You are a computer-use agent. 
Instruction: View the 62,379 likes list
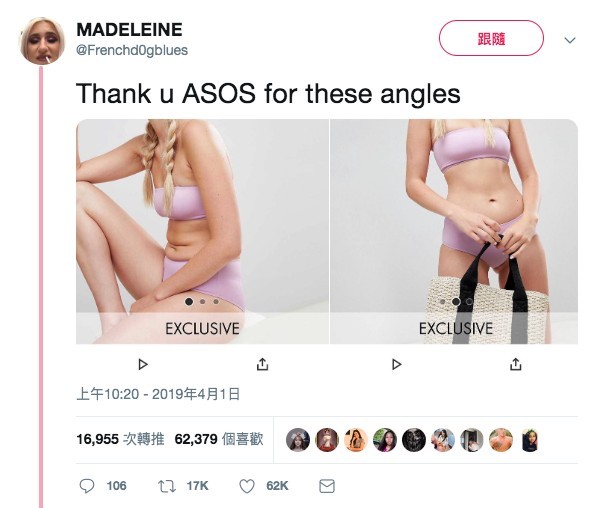pyautogui.click(x=219, y=439)
